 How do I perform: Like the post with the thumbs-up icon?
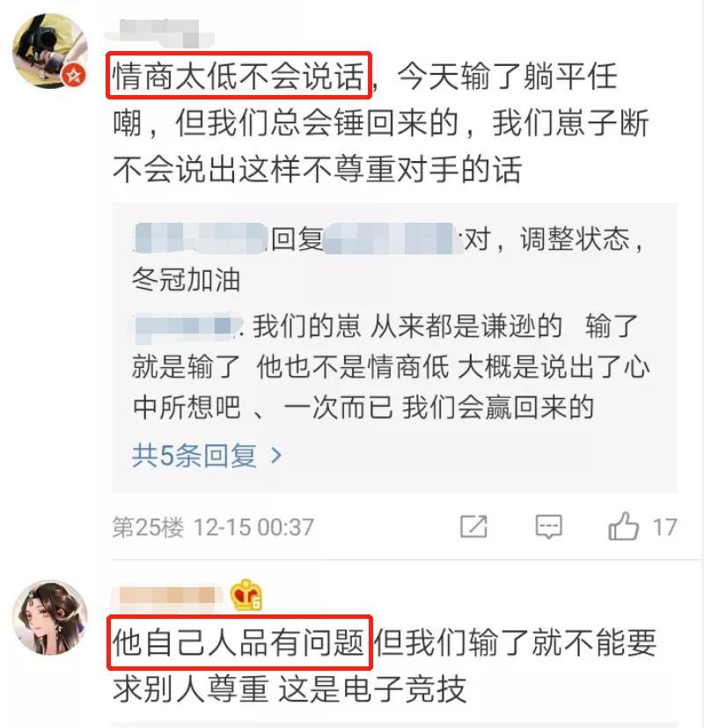click(x=623, y=526)
